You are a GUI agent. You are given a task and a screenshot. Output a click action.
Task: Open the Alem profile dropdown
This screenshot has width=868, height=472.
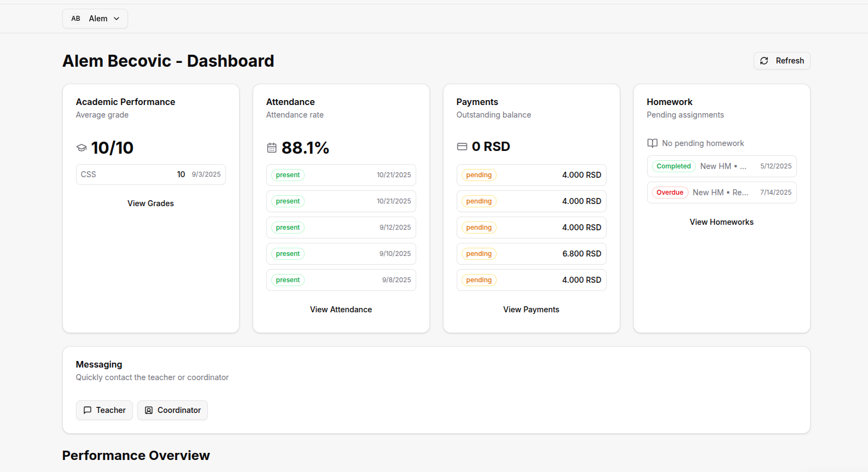coord(98,19)
